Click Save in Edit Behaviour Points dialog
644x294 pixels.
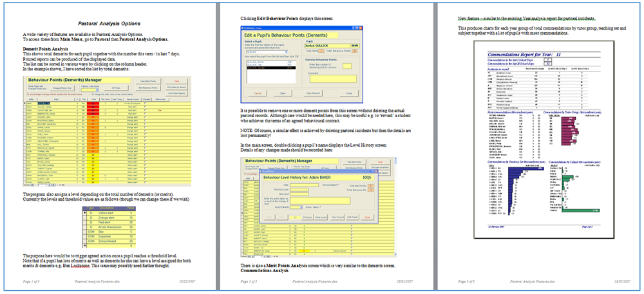[x=283, y=93]
